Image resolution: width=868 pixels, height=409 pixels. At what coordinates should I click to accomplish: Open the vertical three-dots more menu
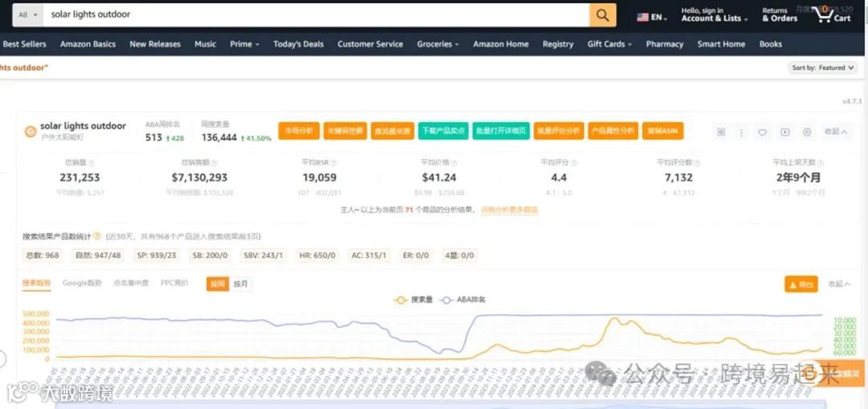(x=741, y=132)
